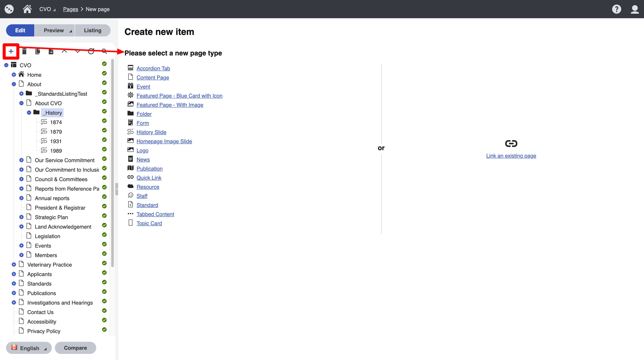The image size is (644, 360).
Task: Click the move page icon in tree toolbar
Action: tap(51, 51)
